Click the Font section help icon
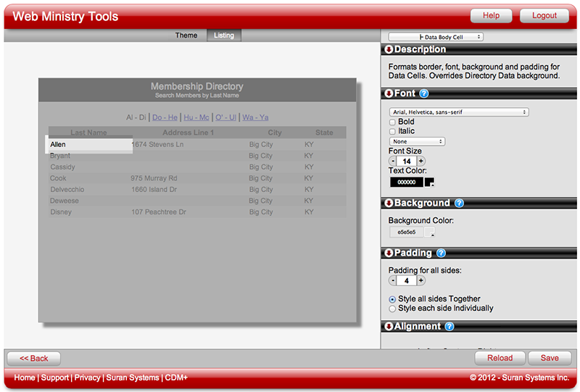The width and height of the screenshot is (580, 392). 424,93
